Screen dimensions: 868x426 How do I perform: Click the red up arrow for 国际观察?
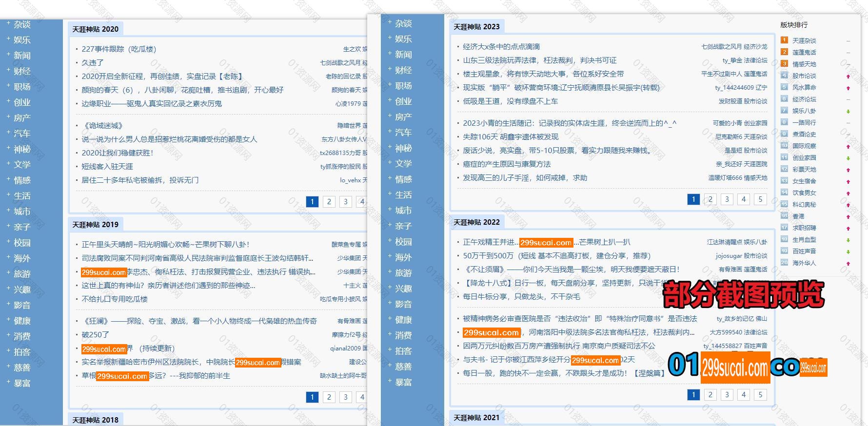click(848, 147)
